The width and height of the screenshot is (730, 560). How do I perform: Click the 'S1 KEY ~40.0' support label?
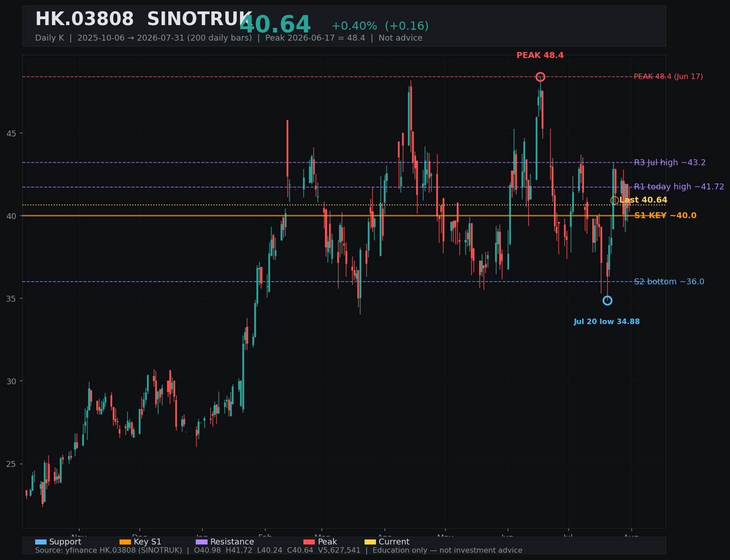tap(665, 216)
